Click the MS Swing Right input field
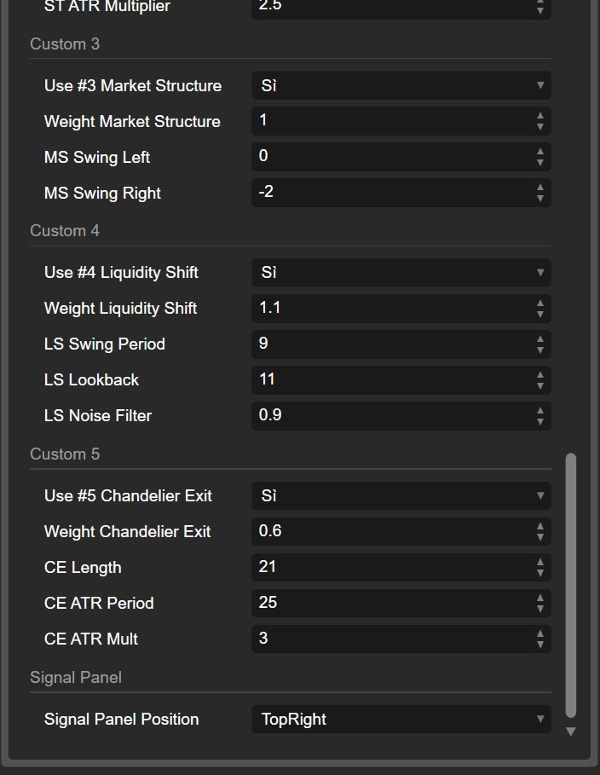The height and width of the screenshot is (775, 600). tap(390, 192)
